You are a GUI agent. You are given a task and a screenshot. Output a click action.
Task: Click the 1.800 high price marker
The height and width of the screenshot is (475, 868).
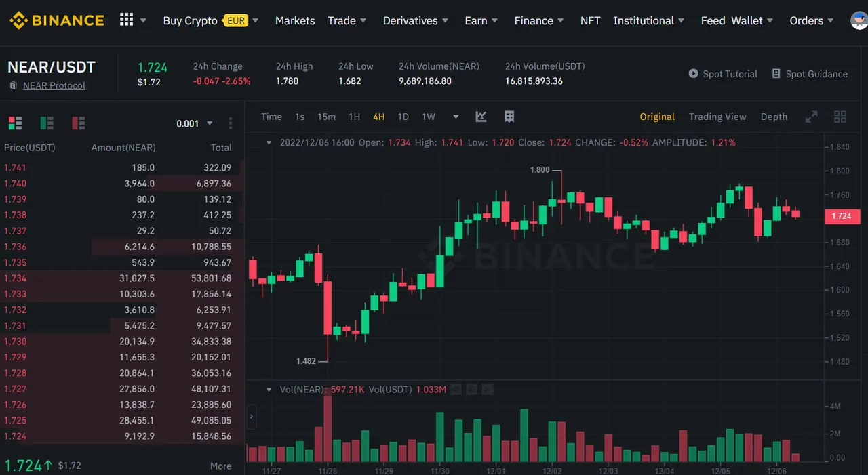click(x=539, y=170)
